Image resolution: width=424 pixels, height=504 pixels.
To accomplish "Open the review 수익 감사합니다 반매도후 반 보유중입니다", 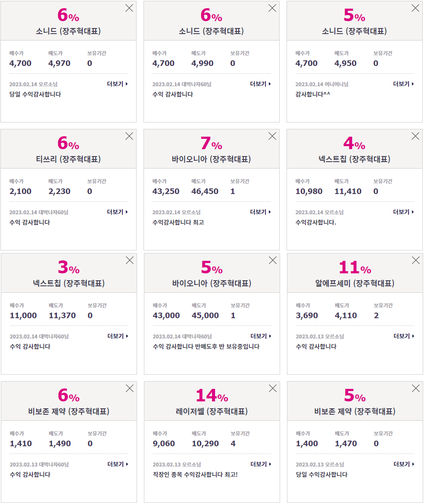I will (x=206, y=347).
